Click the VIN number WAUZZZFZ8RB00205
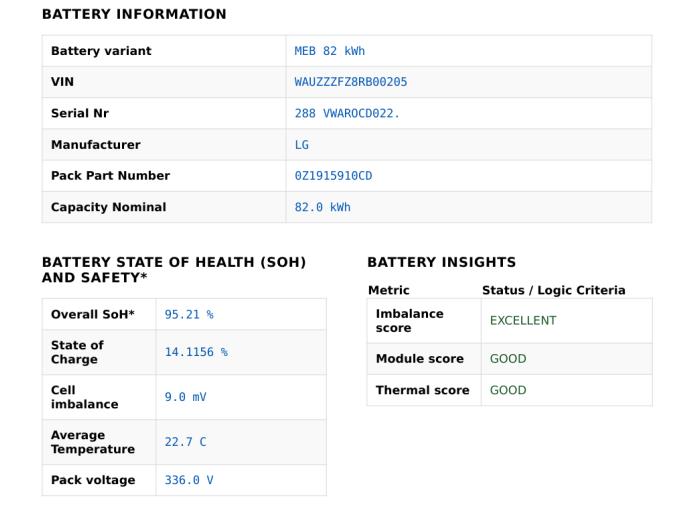Screen dimensions: 700x525 point(351,82)
